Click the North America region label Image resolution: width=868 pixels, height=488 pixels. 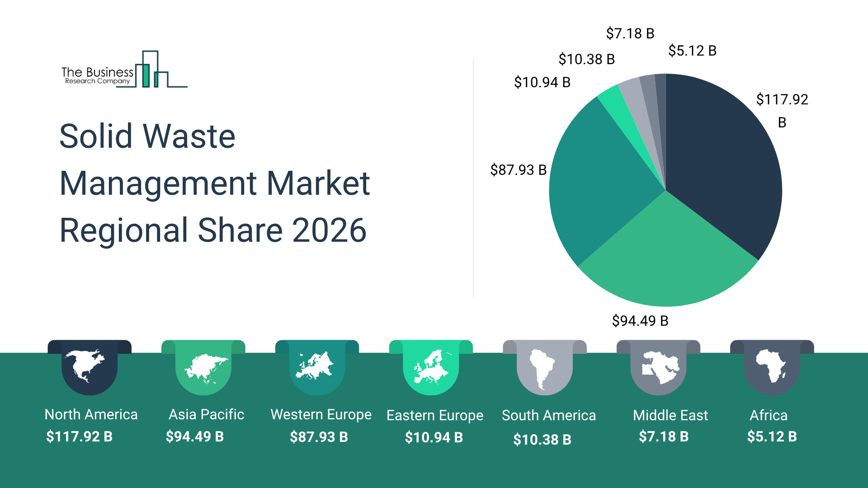click(91, 414)
